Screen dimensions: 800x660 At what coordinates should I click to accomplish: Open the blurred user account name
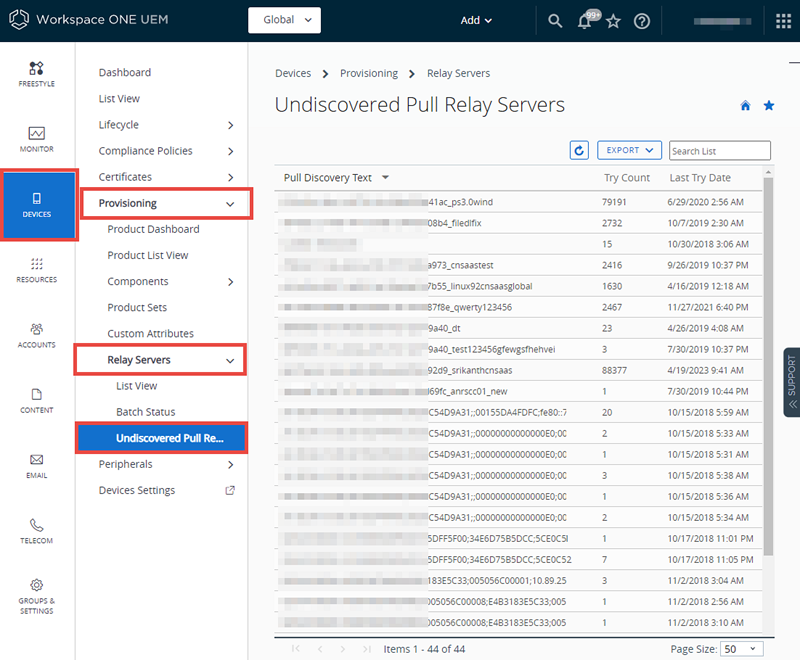(722, 21)
